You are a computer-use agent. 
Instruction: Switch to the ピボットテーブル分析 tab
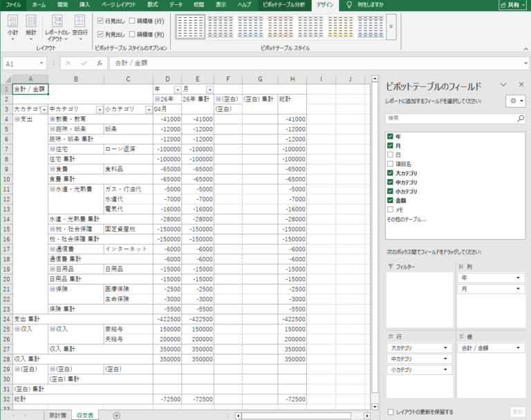pyautogui.click(x=283, y=5)
